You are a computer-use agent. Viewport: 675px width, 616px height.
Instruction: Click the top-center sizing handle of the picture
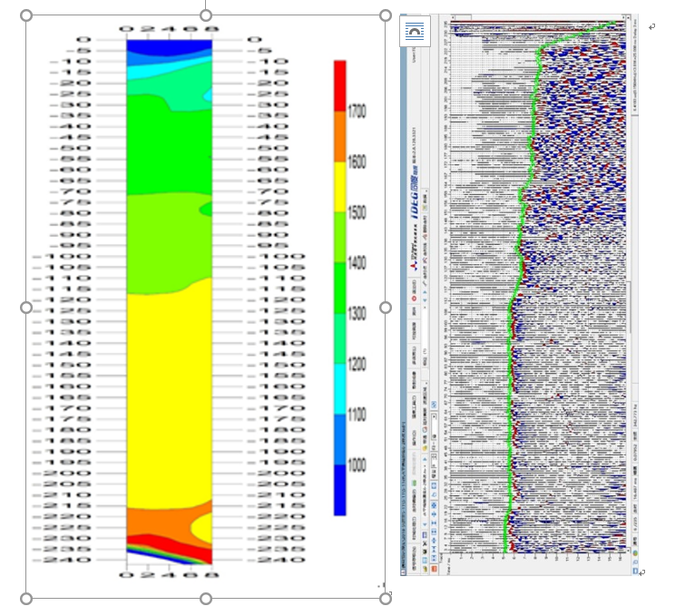[x=206, y=15]
